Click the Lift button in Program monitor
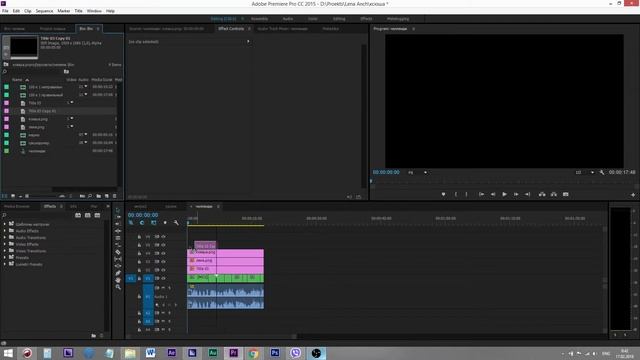Screen dimensions: 640x360 tap(542, 195)
